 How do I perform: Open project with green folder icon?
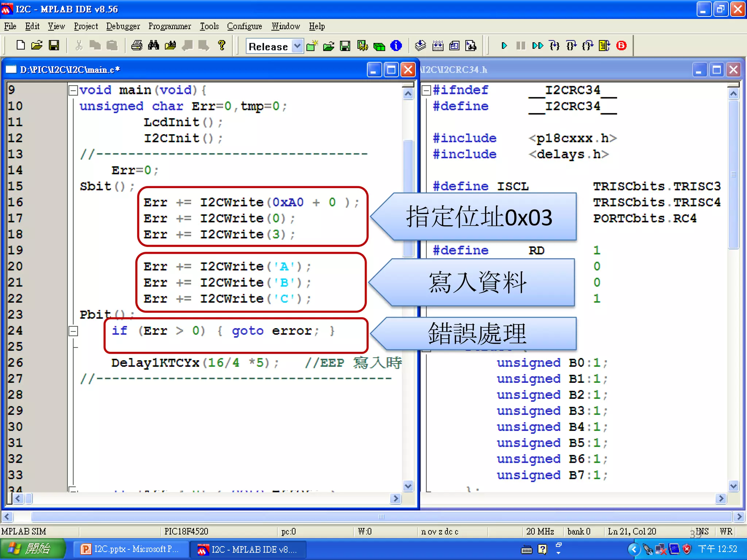(x=328, y=46)
